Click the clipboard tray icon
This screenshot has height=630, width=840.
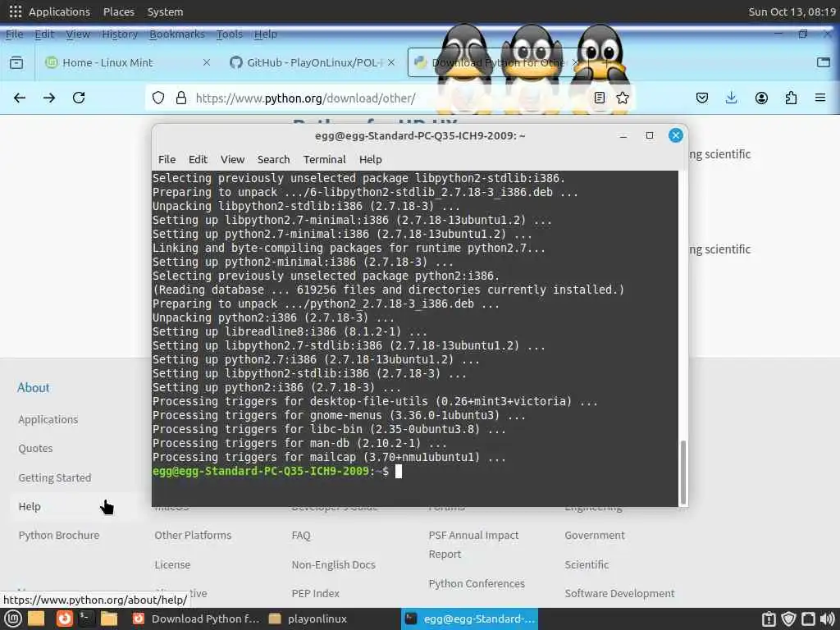769,619
